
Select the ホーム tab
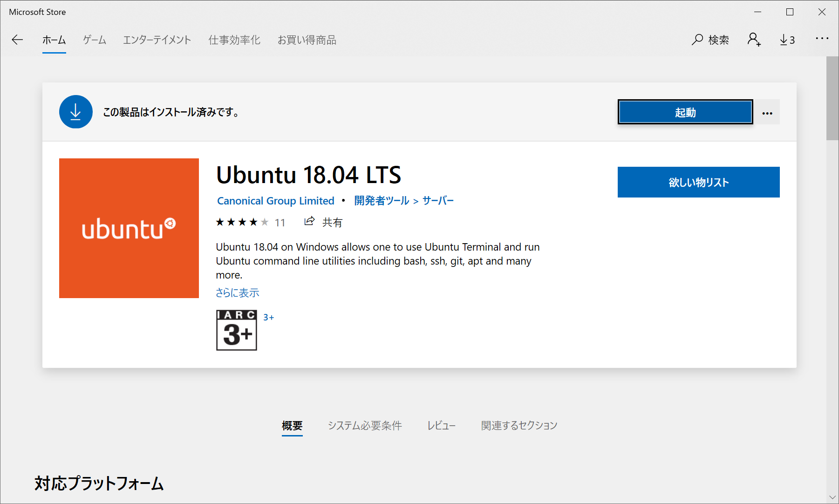(54, 40)
